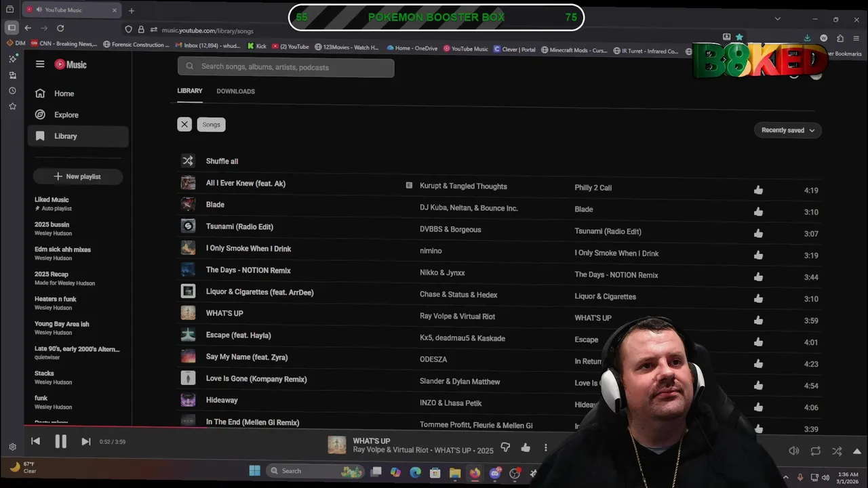This screenshot has width=868, height=488.
Task: Click the player volume icon
Action: click(x=794, y=451)
